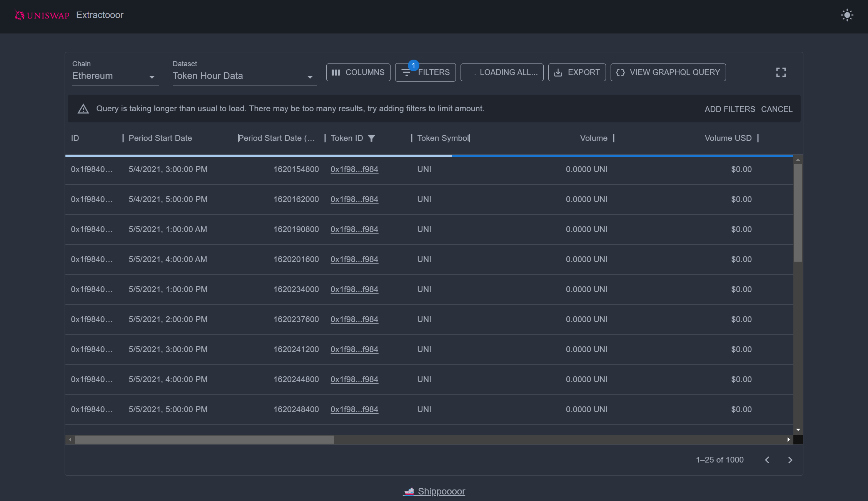Screen dimensions: 868x501
Task: Sort by Period Start Date column
Action: (160, 138)
